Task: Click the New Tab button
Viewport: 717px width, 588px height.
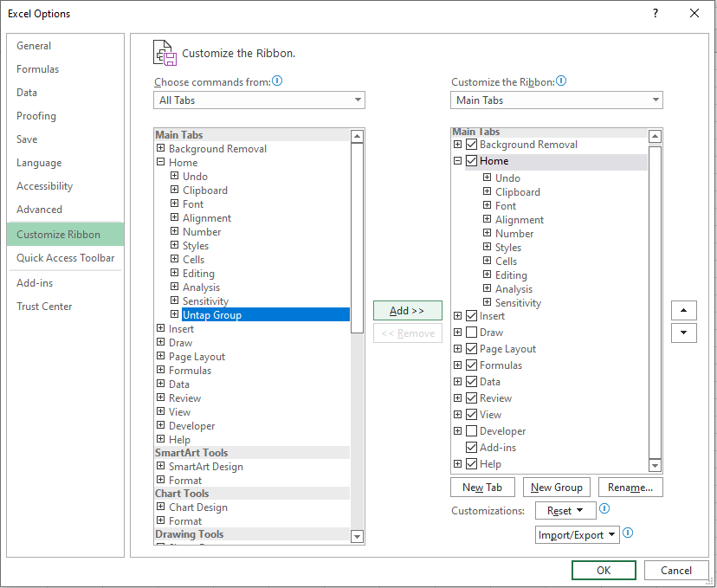Action: pyautogui.click(x=482, y=488)
